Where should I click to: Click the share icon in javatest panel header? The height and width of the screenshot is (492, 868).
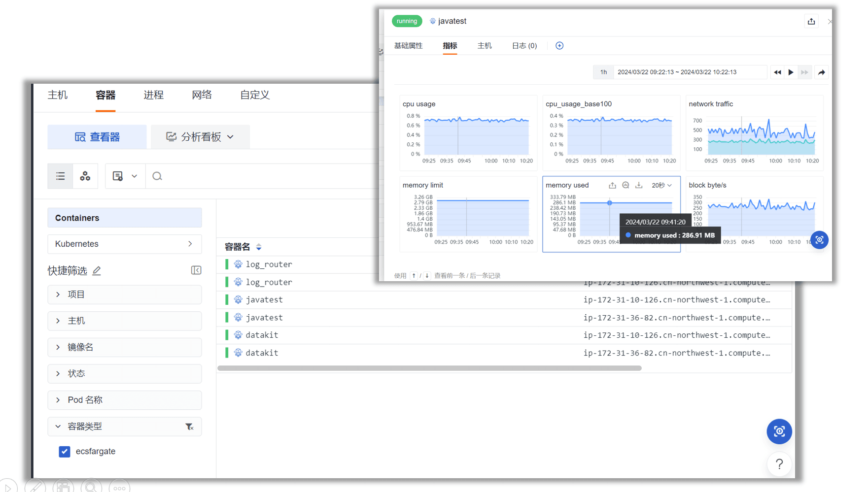811,21
